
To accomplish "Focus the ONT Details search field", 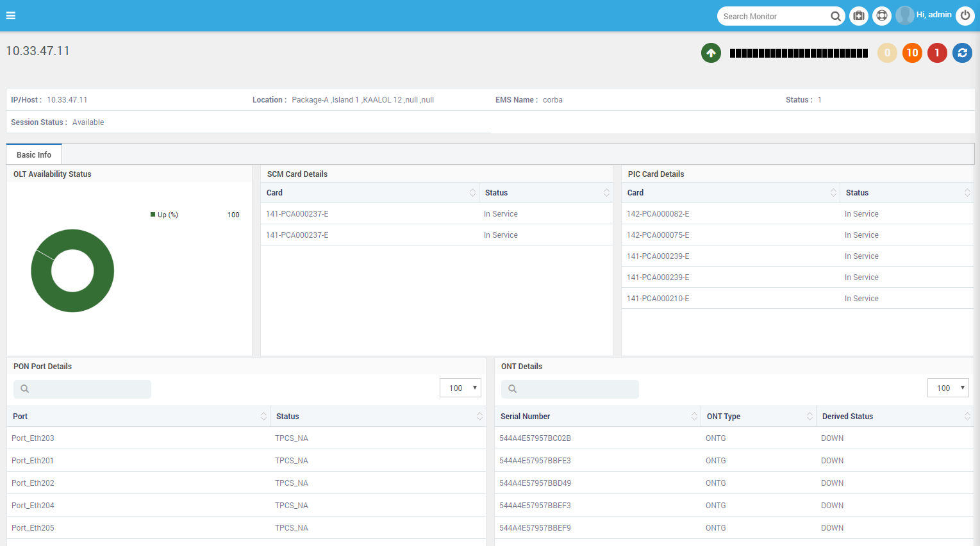I will 570,389.
